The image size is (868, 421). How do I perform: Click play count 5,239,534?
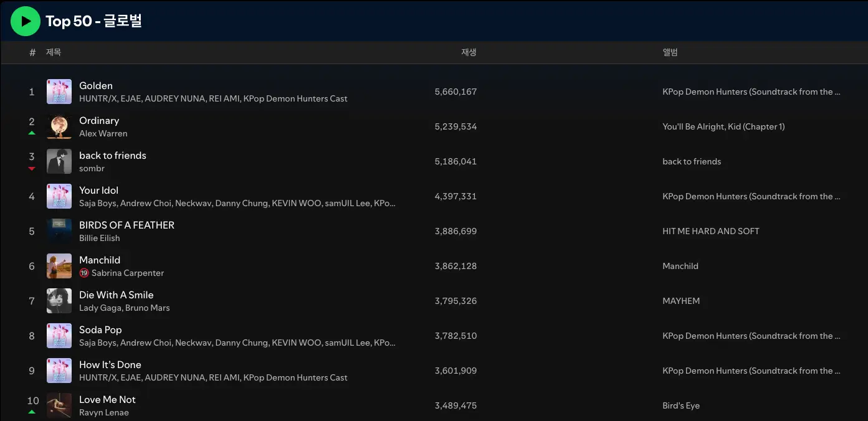point(455,126)
